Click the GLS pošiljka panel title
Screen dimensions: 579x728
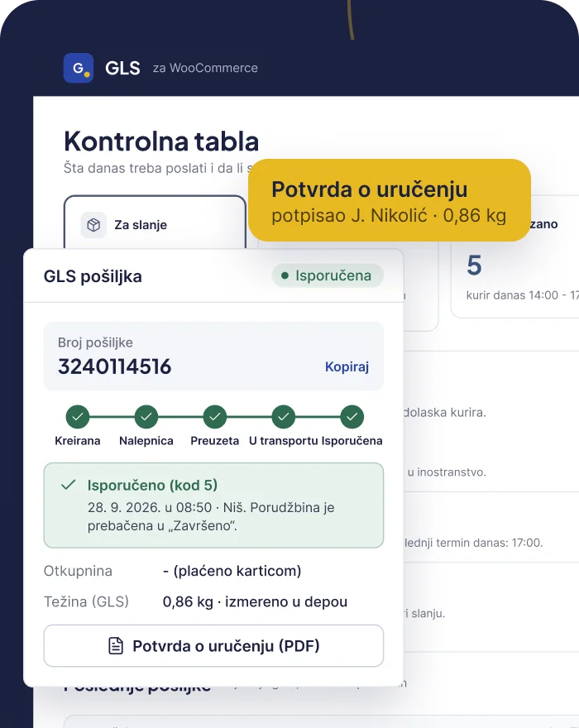pos(93,276)
